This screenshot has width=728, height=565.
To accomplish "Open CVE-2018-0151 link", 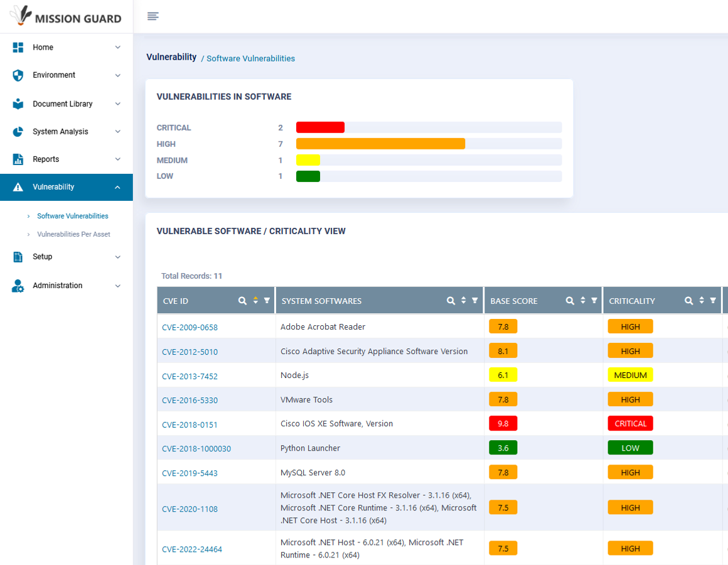I will (190, 425).
